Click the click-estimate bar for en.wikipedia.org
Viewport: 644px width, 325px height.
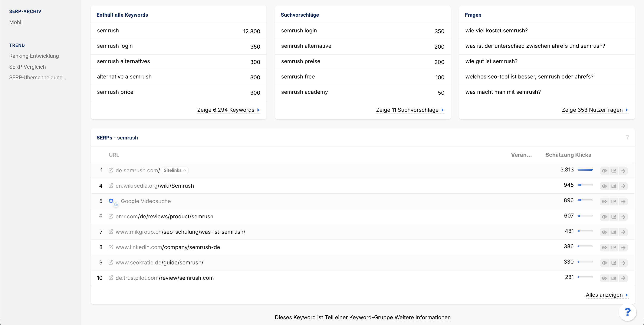585,185
